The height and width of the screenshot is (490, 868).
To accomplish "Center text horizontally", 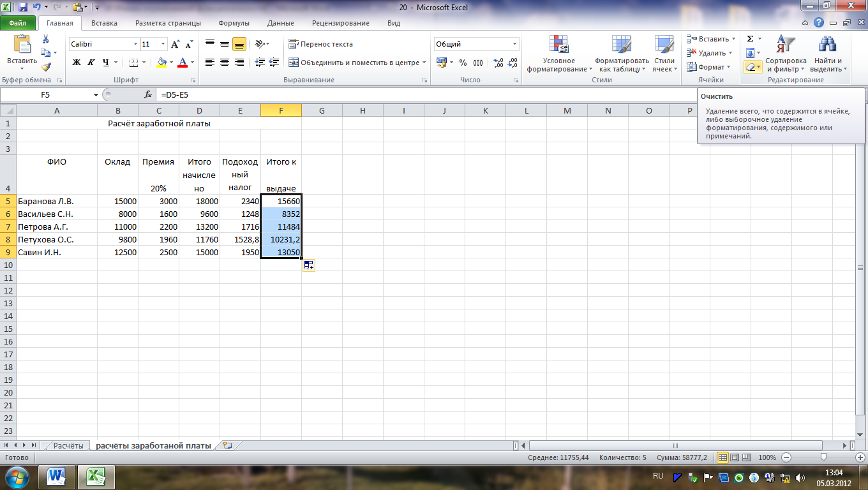I will [224, 62].
